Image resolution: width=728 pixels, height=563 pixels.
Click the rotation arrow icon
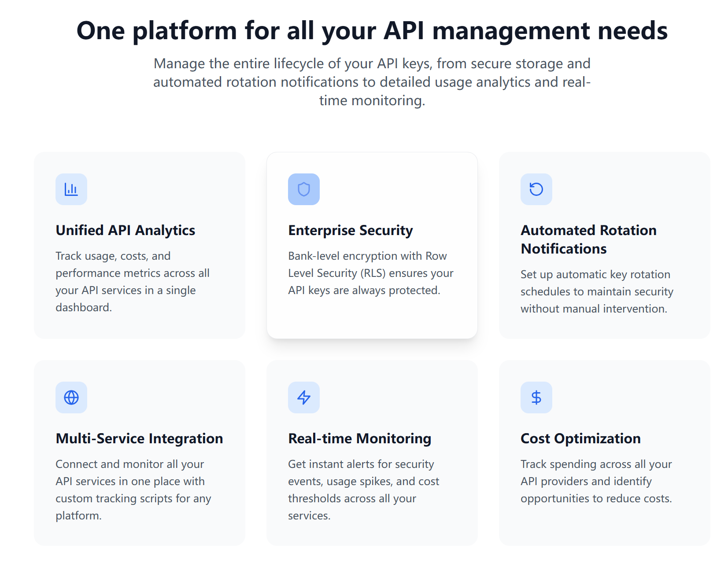click(x=536, y=189)
